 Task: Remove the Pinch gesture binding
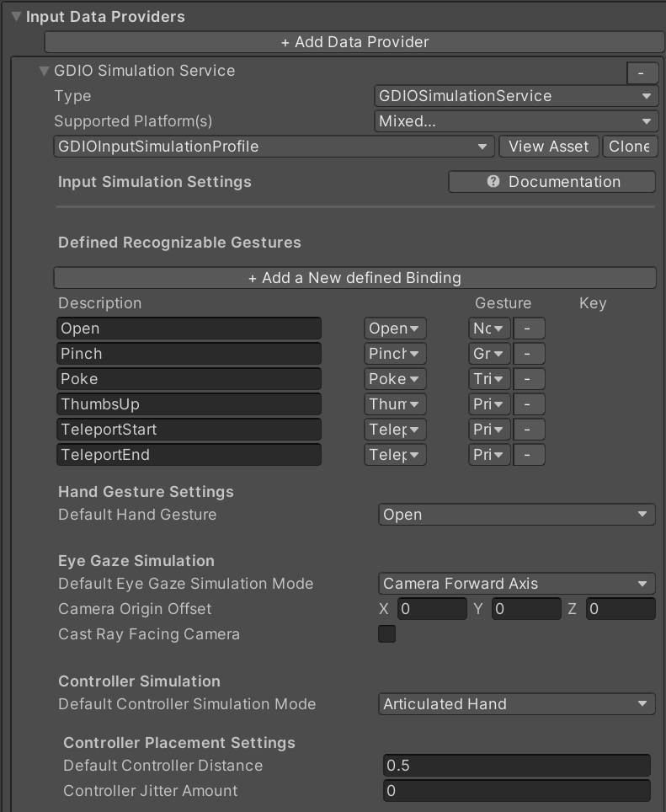click(529, 354)
